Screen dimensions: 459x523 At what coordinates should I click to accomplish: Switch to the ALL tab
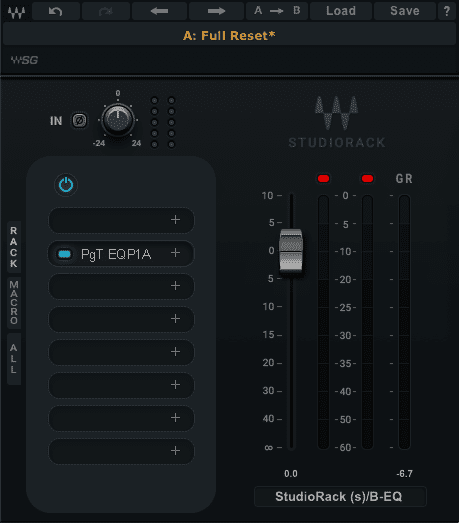click(14, 359)
